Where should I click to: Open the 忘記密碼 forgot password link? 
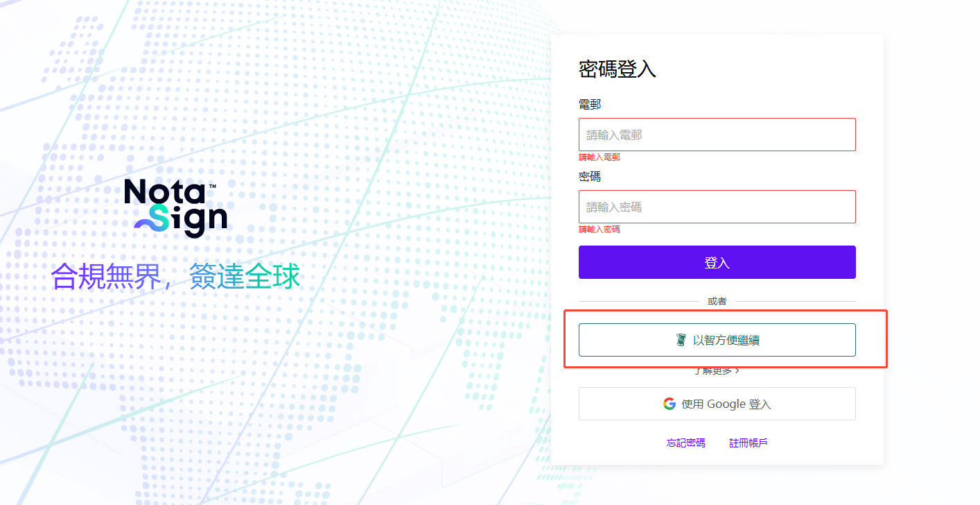(x=686, y=443)
